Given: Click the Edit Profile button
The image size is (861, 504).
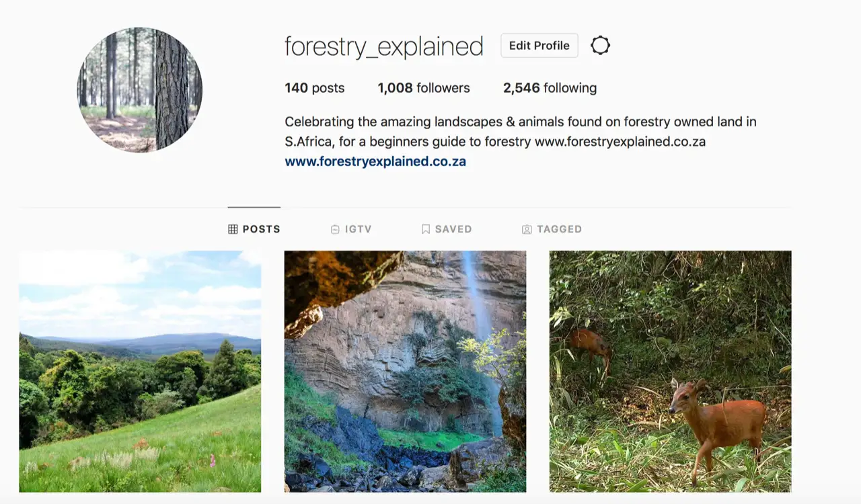Looking at the screenshot, I should (x=539, y=45).
